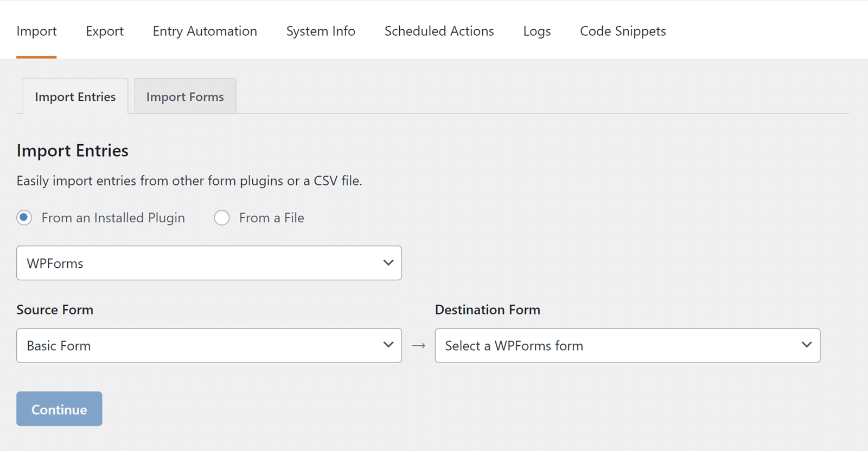868x451 pixels.
Task: Select the From an Installed Plugin radio
Action: (x=24, y=218)
